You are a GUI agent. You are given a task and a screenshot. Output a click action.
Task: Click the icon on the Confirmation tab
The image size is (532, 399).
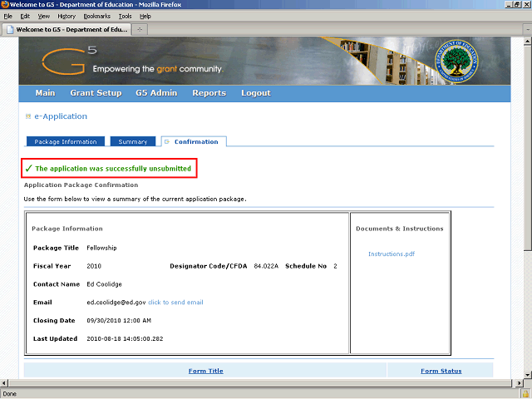point(167,142)
